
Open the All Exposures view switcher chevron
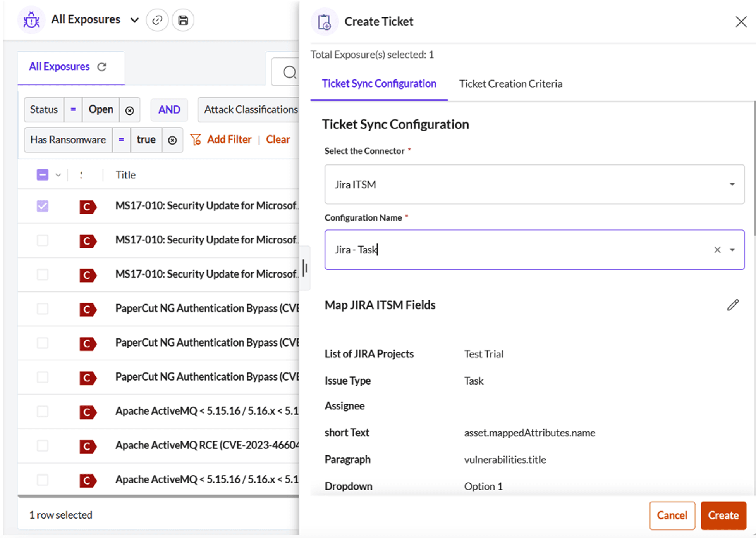point(134,20)
